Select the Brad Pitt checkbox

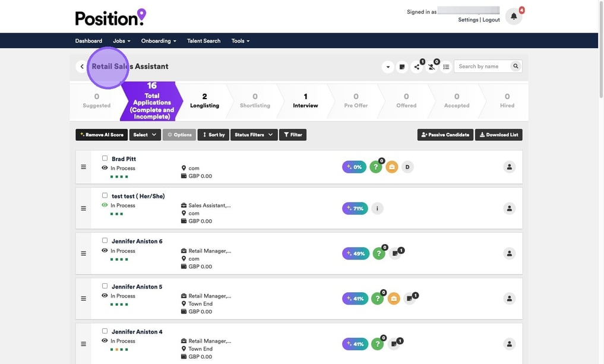[x=105, y=159]
